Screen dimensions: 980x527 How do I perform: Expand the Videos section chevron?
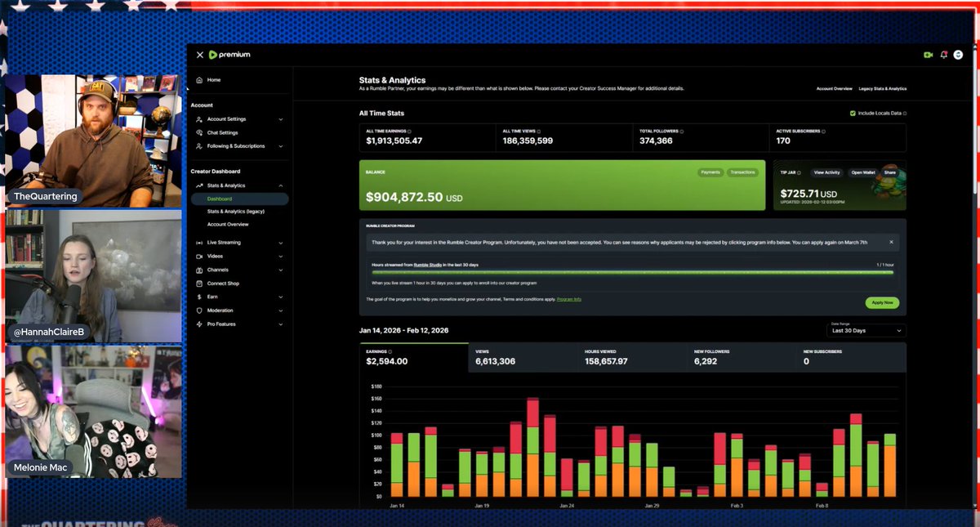click(x=281, y=256)
